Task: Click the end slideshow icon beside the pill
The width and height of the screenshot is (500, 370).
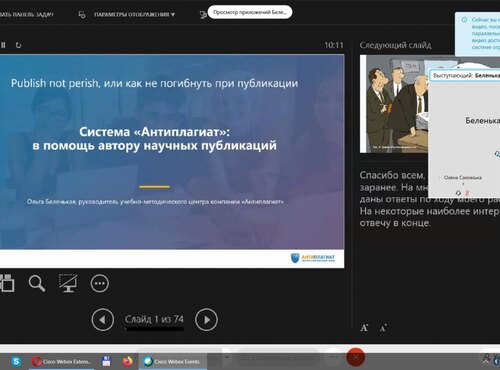Action: pyautogui.click(x=203, y=15)
